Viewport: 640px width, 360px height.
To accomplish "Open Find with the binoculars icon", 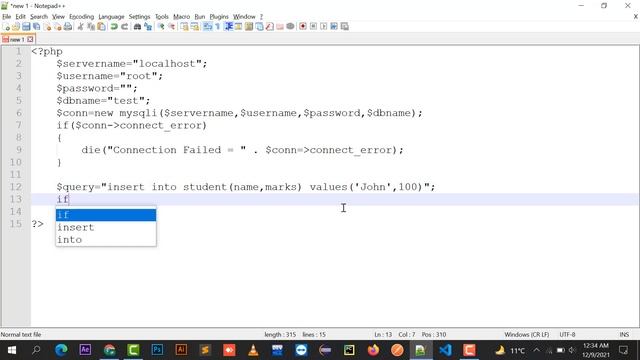I will tap(137, 27).
